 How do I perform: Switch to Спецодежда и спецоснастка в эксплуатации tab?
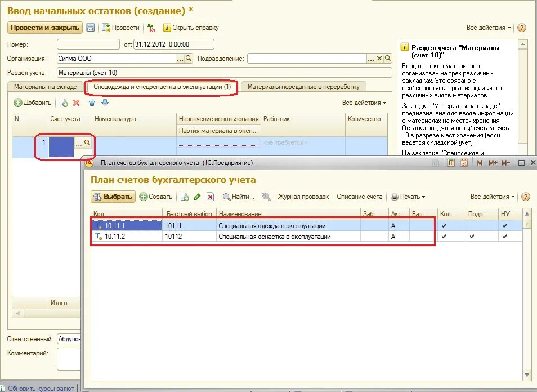[162, 87]
